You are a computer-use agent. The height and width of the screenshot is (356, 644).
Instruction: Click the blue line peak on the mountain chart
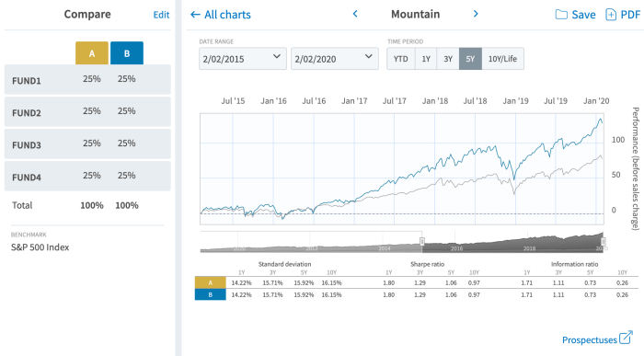pyautogui.click(x=601, y=119)
